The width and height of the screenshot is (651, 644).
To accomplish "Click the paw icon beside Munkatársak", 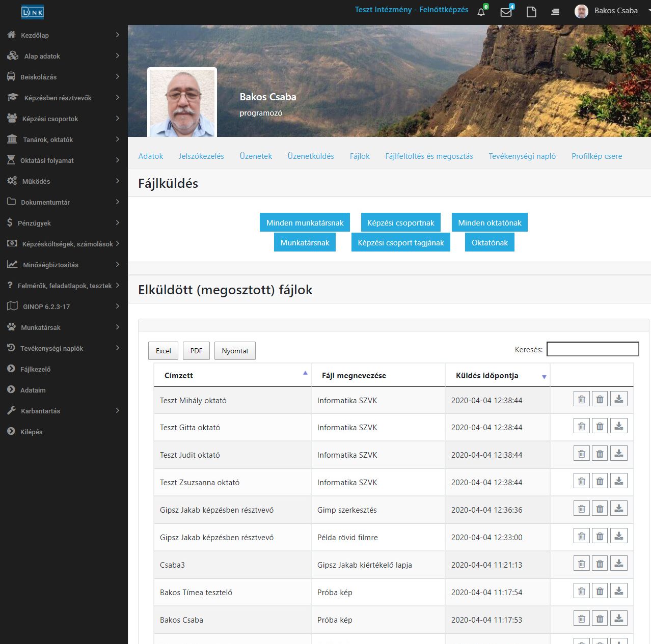I will [12, 327].
